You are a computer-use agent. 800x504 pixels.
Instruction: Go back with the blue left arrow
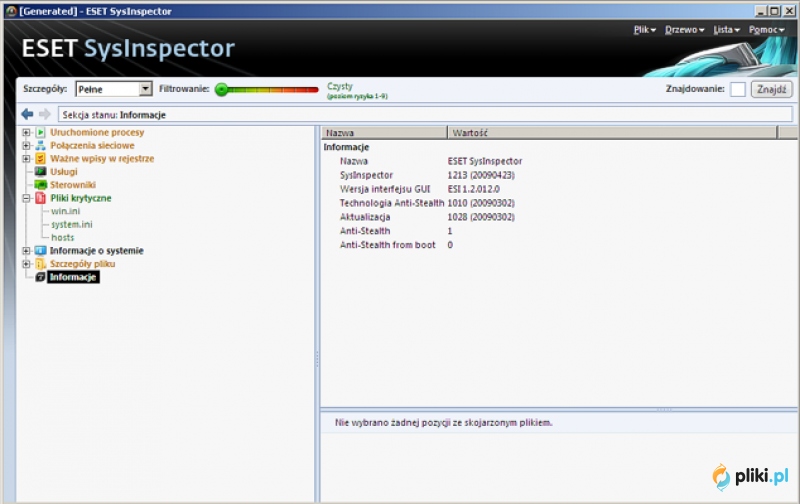point(28,114)
